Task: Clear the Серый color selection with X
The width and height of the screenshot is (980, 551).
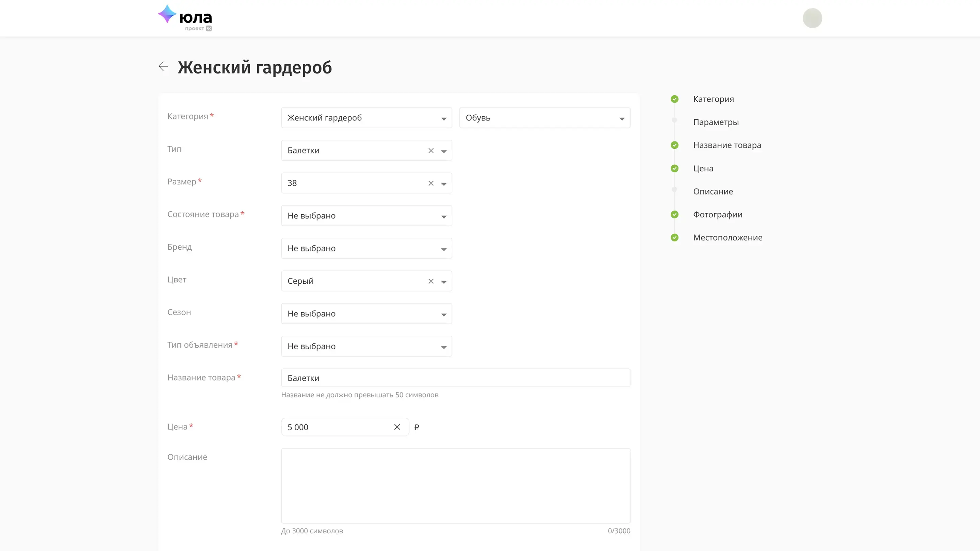Action: pos(431,281)
